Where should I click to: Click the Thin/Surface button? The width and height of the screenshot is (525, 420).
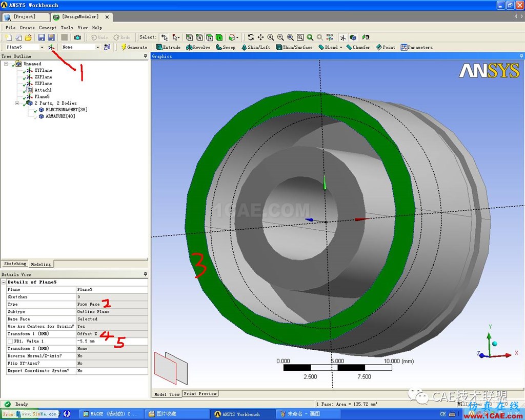(x=294, y=47)
